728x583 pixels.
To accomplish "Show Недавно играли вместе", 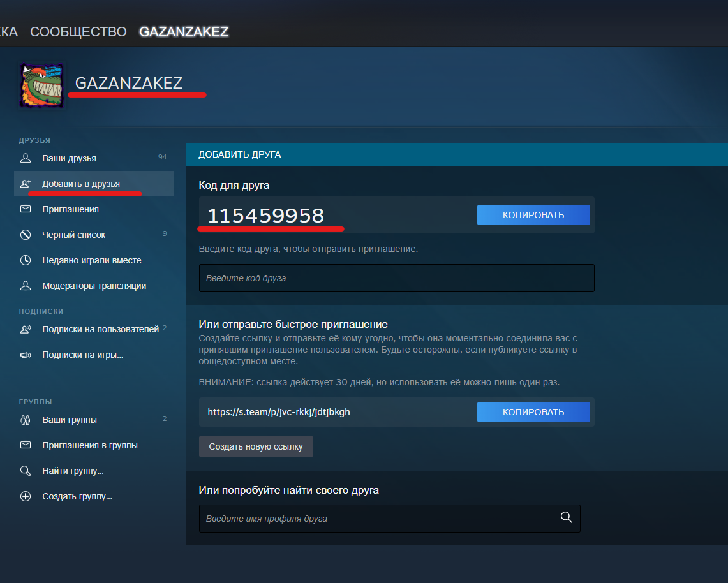I will pyautogui.click(x=94, y=260).
